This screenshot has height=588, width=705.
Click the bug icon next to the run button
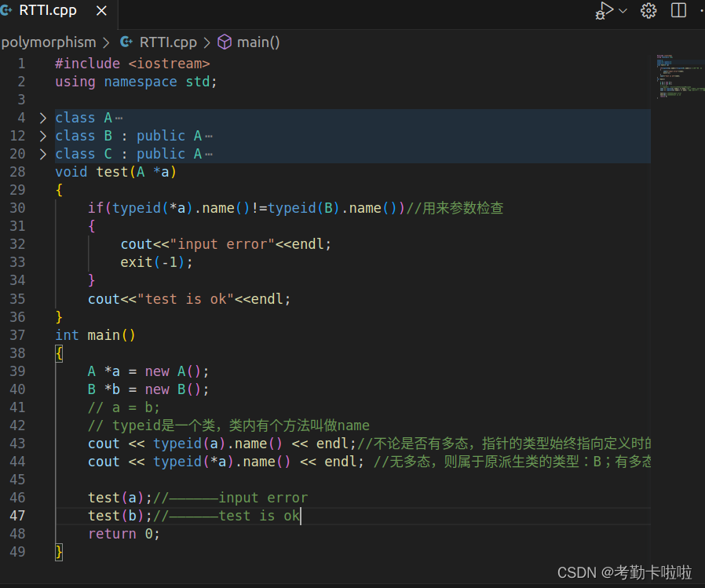coord(600,14)
